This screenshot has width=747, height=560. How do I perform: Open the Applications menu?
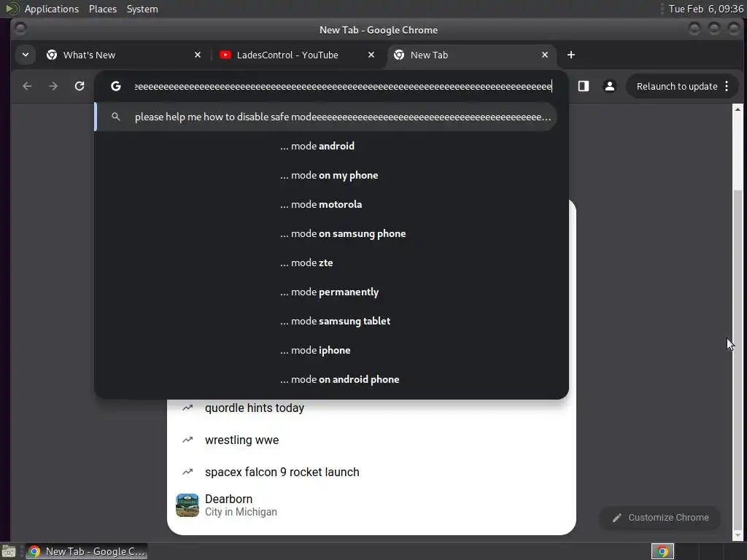[52, 9]
